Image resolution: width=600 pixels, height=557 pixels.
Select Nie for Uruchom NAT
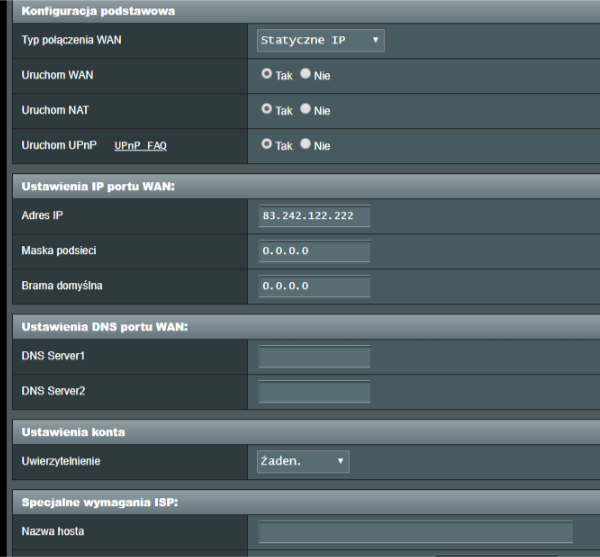[305, 109]
